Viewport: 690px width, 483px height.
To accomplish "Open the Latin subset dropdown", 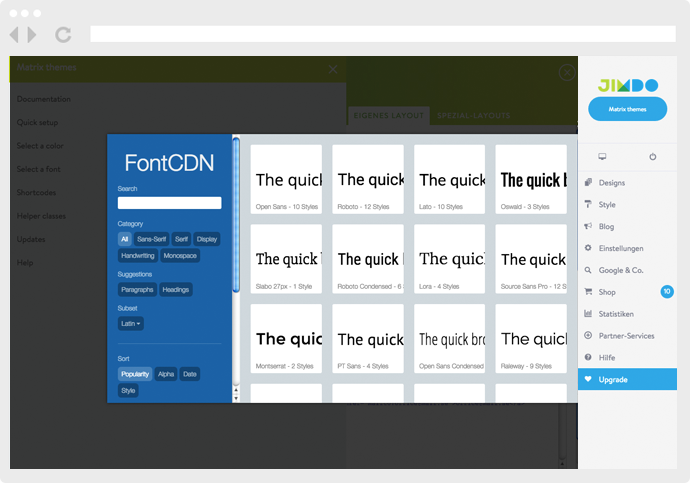I will click(x=131, y=323).
